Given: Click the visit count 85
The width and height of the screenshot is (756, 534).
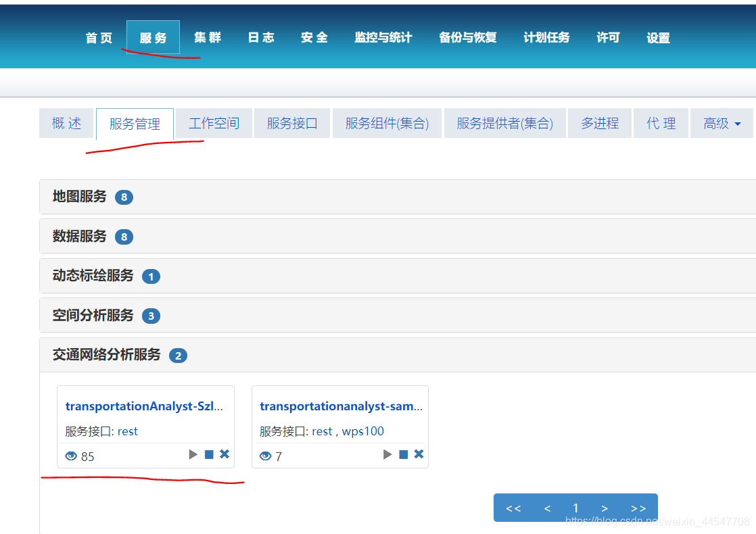Looking at the screenshot, I should [x=88, y=456].
